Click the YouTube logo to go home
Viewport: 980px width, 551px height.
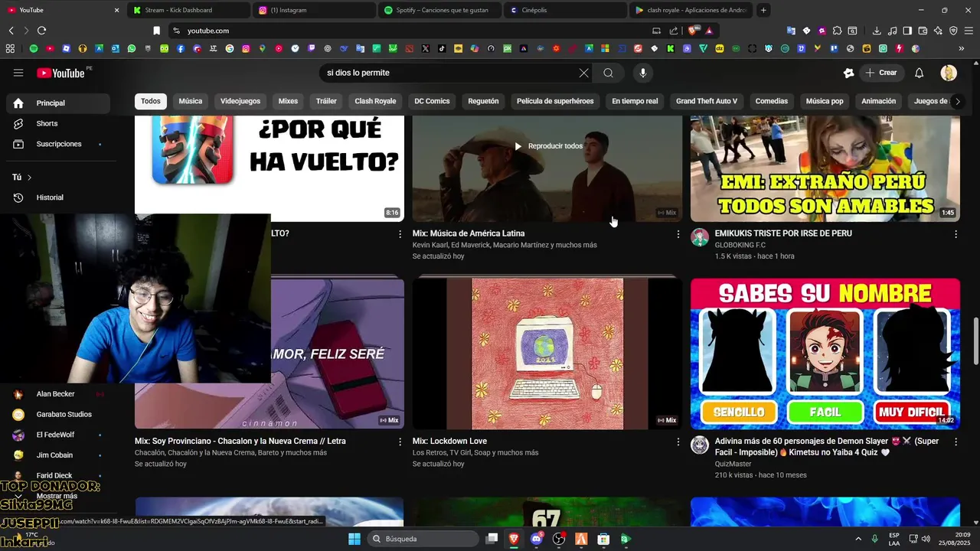pos(60,73)
